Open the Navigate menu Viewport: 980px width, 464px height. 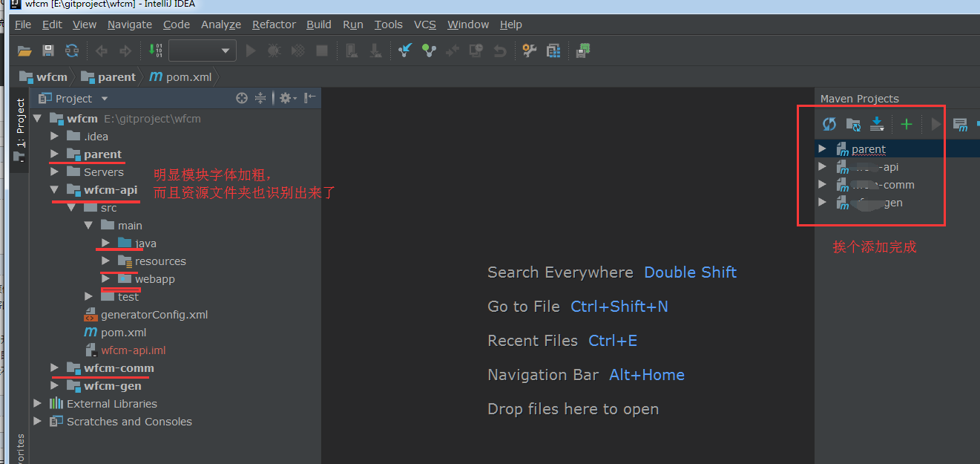[130, 24]
